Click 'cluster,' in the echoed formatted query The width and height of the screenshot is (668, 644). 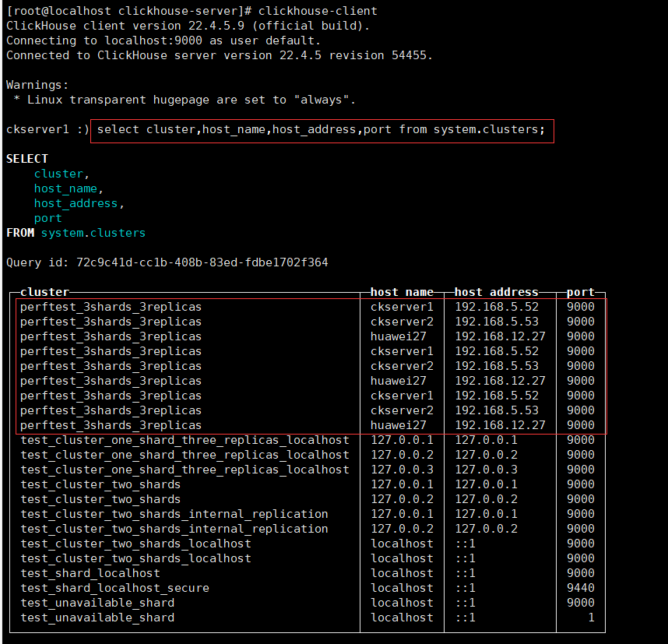[62, 174]
